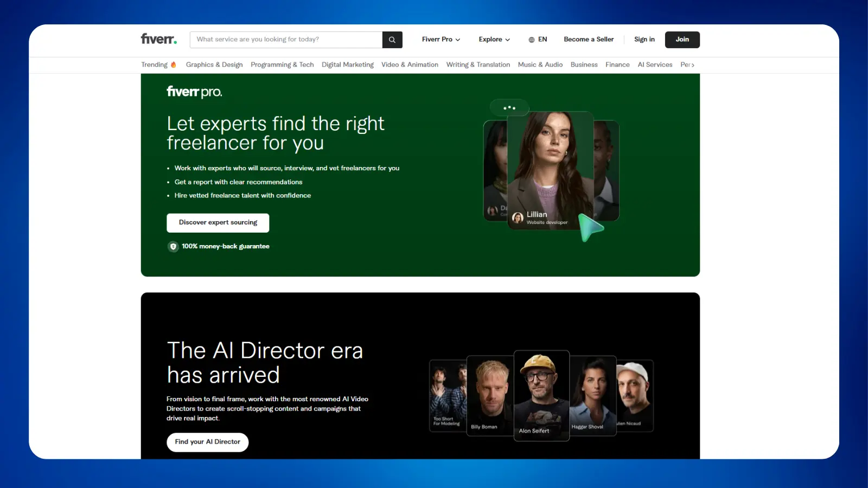Click the Haggar Shoval director card
The height and width of the screenshot is (488, 868).
pos(593,395)
